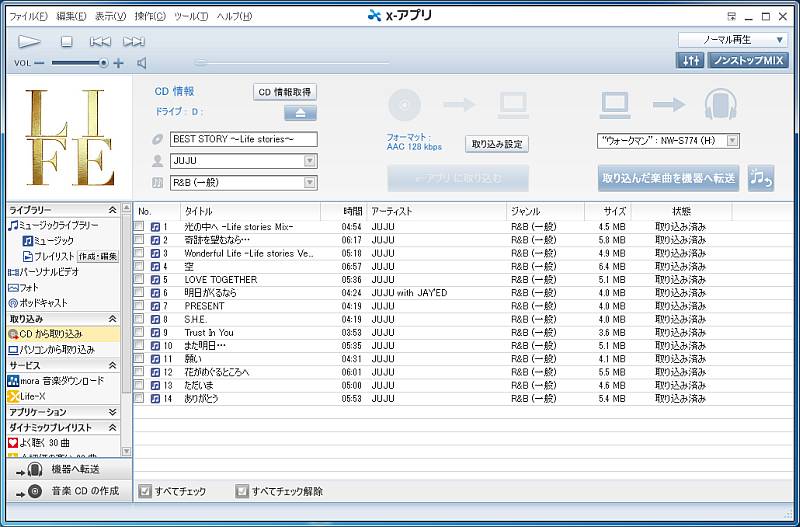Check the box for 明日がくるなら
Image resolution: width=800 pixels, height=527 pixels.
[x=139, y=292]
